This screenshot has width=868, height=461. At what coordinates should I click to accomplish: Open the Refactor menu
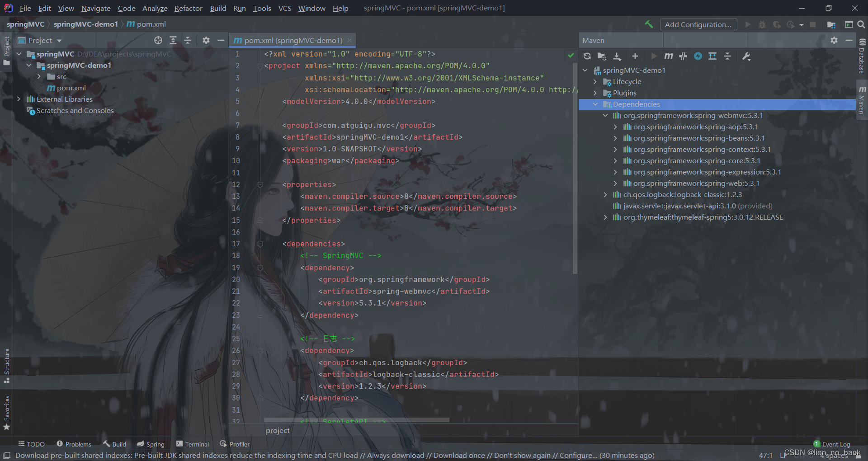(189, 8)
